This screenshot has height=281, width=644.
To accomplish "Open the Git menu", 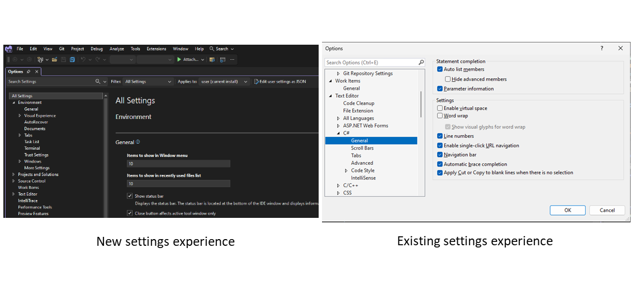I will 61,49.
